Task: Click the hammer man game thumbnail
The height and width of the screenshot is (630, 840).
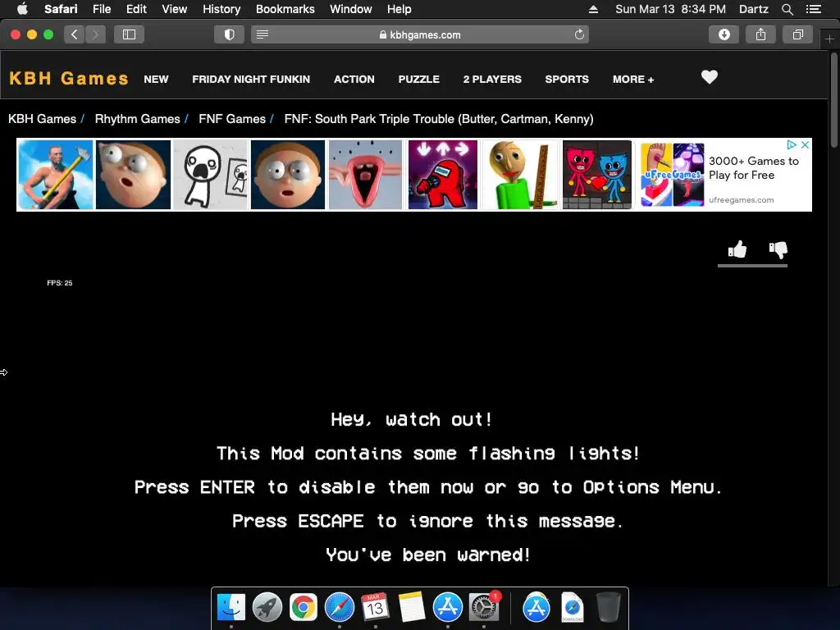Action: point(55,175)
